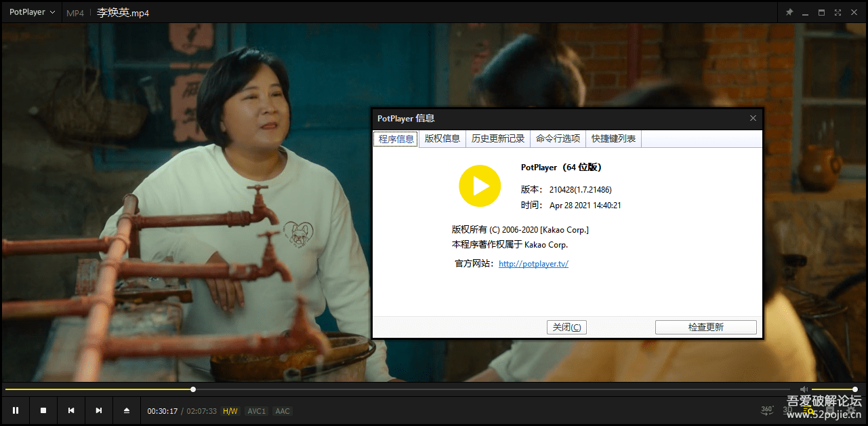The width and height of the screenshot is (868, 426).
Task: Skip to the previous file
Action: pyautogui.click(x=70, y=410)
